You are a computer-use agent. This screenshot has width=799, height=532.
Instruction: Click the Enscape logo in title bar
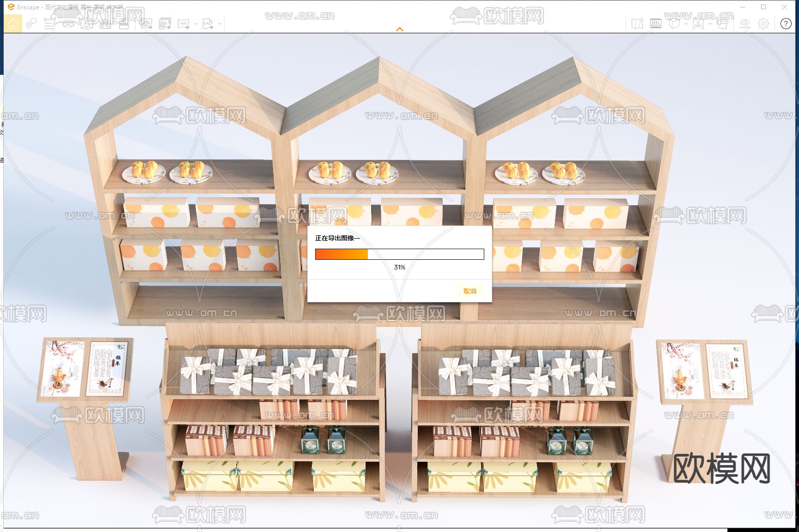coord(11,7)
